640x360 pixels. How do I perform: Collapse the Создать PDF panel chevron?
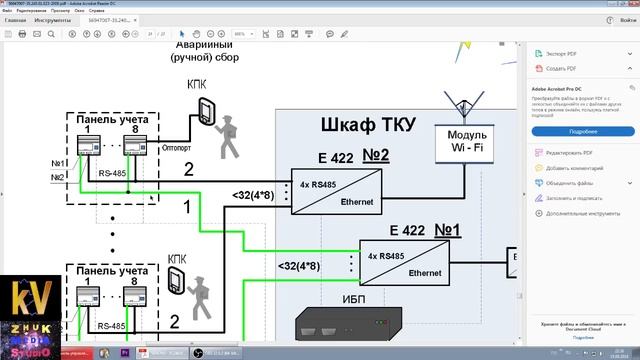click(x=630, y=69)
